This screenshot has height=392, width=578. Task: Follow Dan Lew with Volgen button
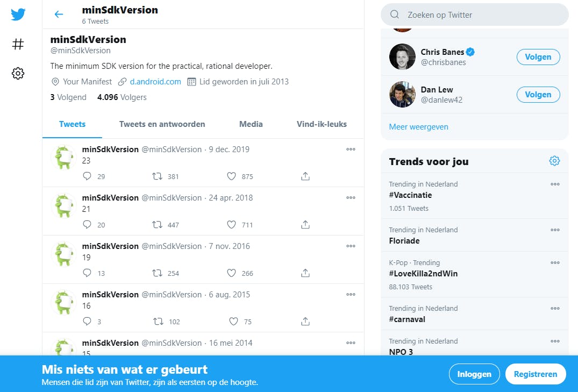click(538, 95)
